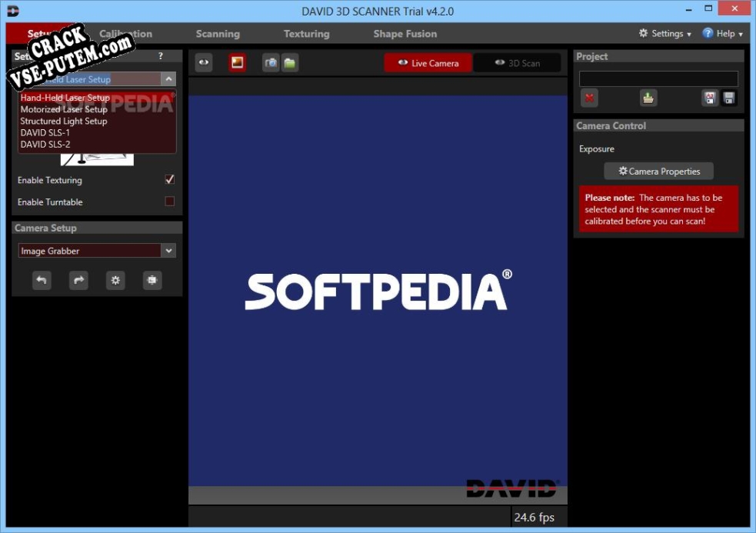Open the green folder icon in the toolbar

(x=290, y=63)
